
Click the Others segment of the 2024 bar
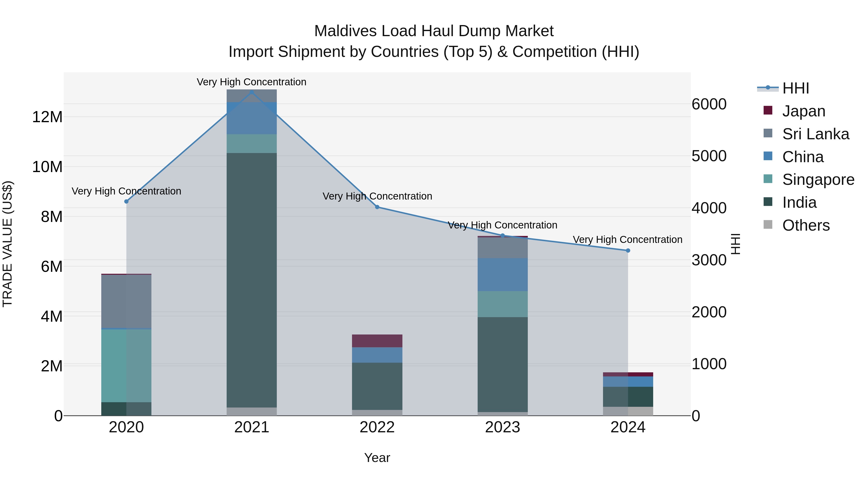click(x=628, y=411)
